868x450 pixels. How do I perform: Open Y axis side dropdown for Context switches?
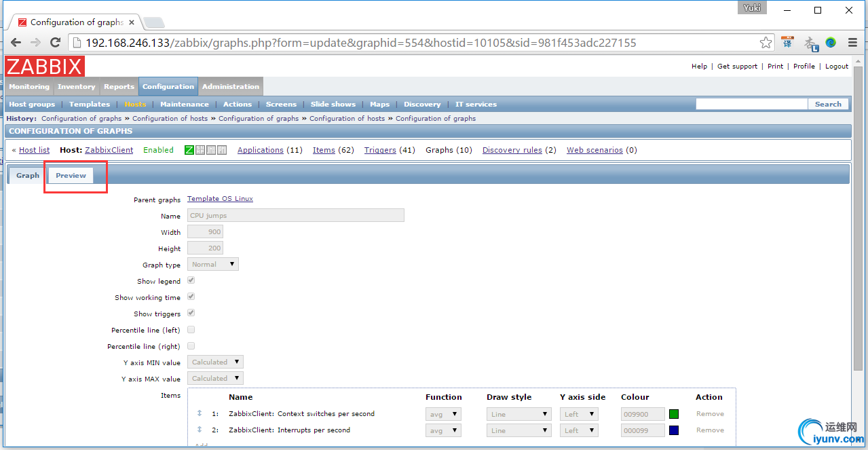[579, 413]
